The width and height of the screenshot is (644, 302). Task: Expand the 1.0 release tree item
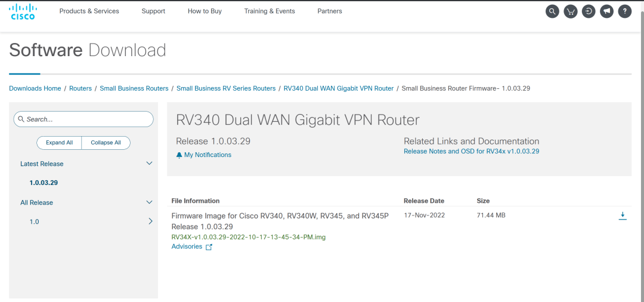tap(150, 221)
